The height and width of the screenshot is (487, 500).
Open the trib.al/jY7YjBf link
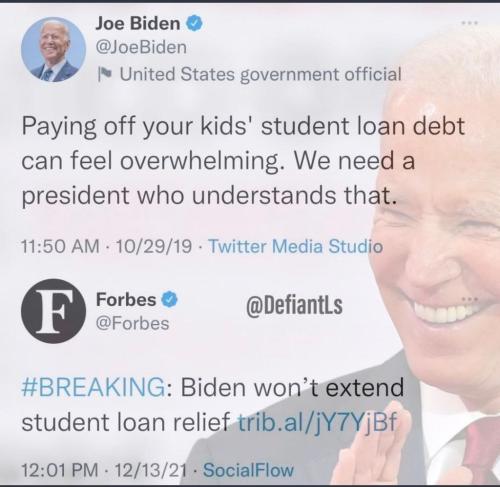coord(317,422)
